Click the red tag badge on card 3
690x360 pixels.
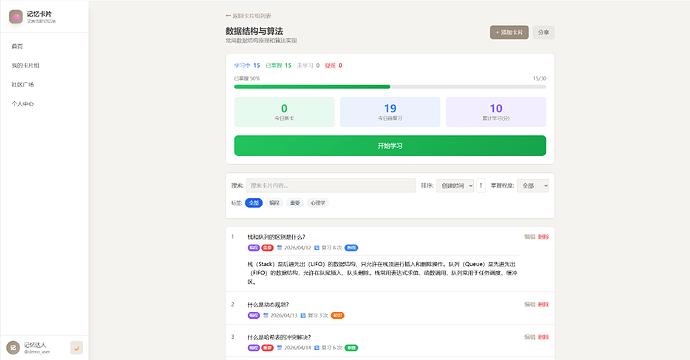[268, 348]
